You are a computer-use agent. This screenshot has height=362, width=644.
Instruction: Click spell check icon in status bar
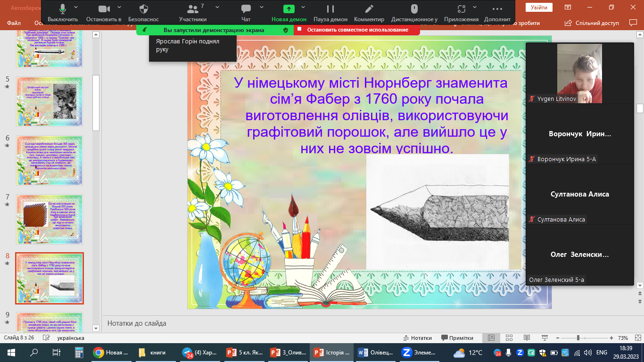tap(46, 338)
